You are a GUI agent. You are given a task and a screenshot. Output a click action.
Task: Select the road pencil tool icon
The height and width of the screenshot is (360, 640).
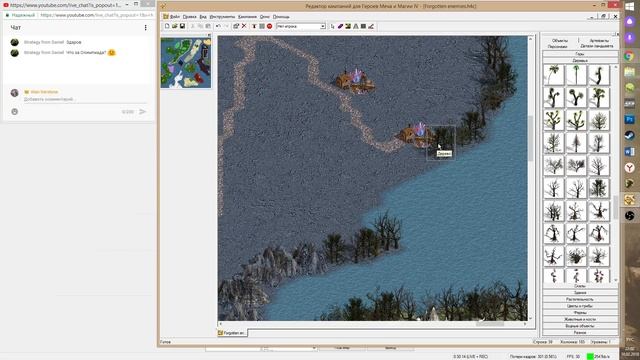point(371,26)
